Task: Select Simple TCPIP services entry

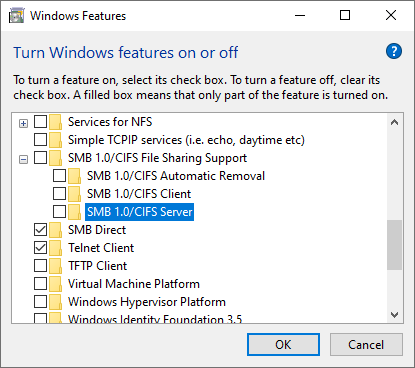Action: 186,140
